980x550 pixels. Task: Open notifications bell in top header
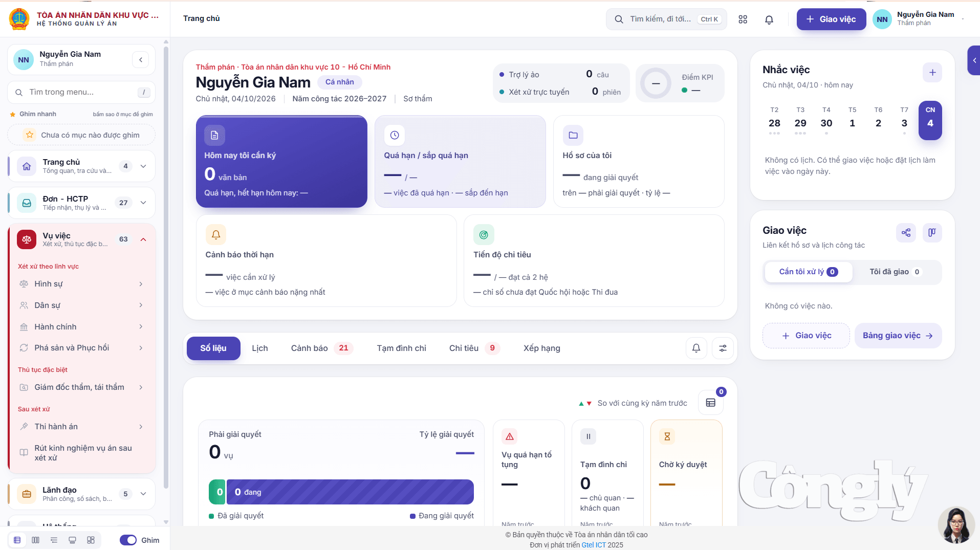click(x=769, y=19)
